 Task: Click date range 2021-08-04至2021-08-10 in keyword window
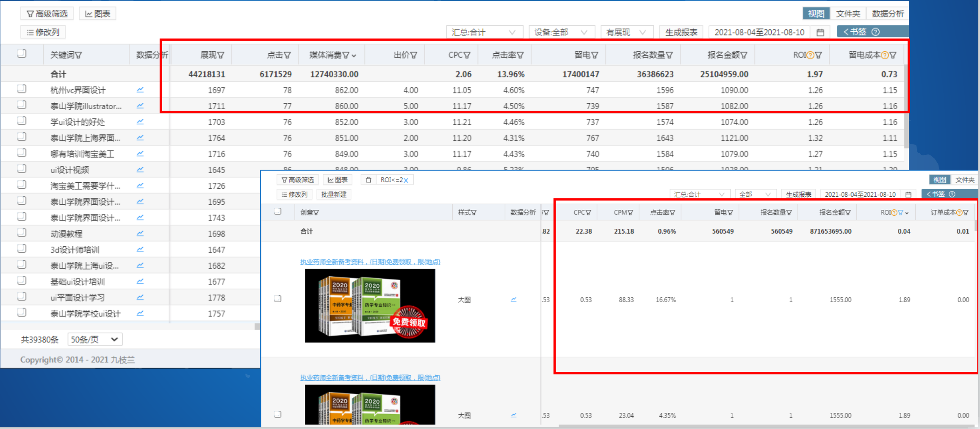tap(759, 32)
